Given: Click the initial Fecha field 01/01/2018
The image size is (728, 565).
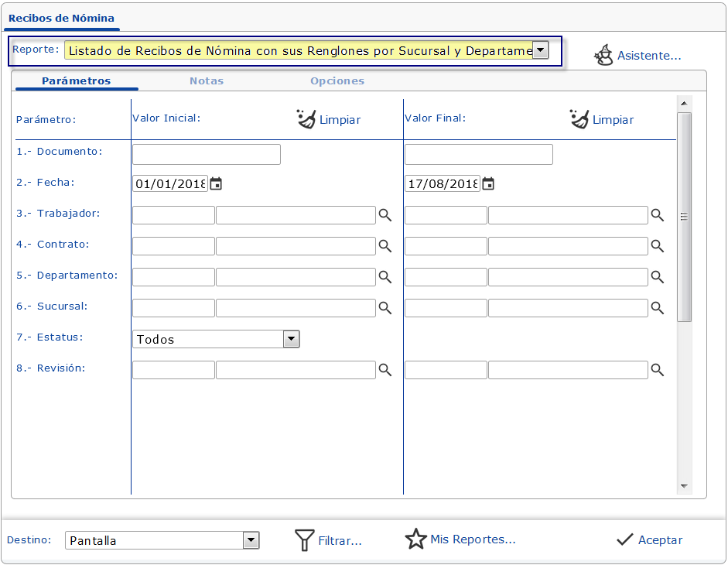Looking at the screenshot, I should [x=170, y=184].
